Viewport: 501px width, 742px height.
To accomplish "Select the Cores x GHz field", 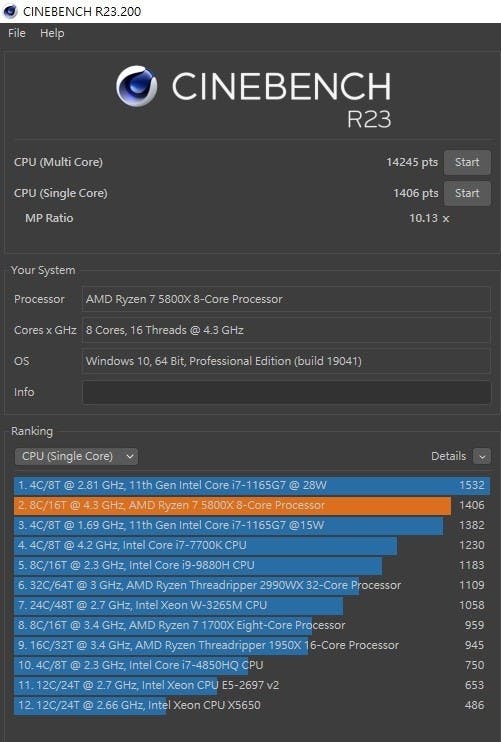I will pos(286,330).
